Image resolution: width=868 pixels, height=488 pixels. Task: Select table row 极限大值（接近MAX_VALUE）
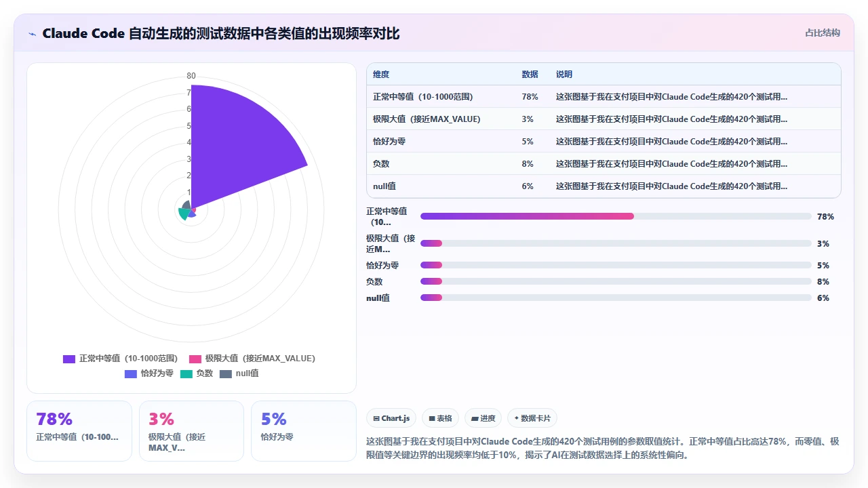coord(604,119)
